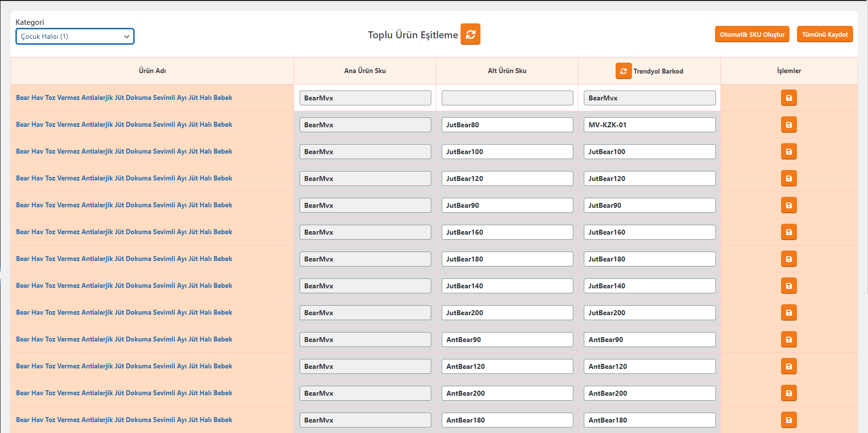
Task: Click the Ana Ürün Sku column header
Action: (365, 71)
